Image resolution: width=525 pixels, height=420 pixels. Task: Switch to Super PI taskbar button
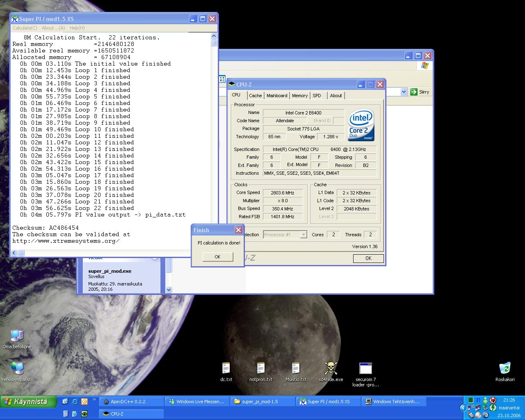(328, 402)
